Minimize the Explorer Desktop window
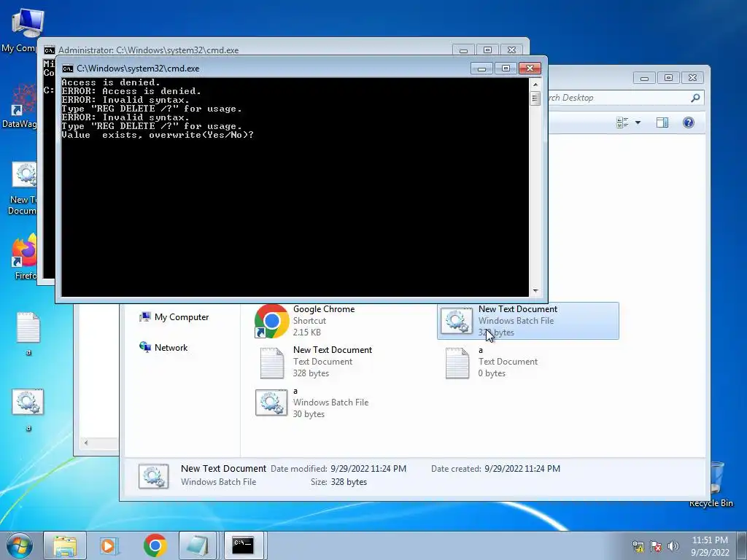 coord(644,77)
